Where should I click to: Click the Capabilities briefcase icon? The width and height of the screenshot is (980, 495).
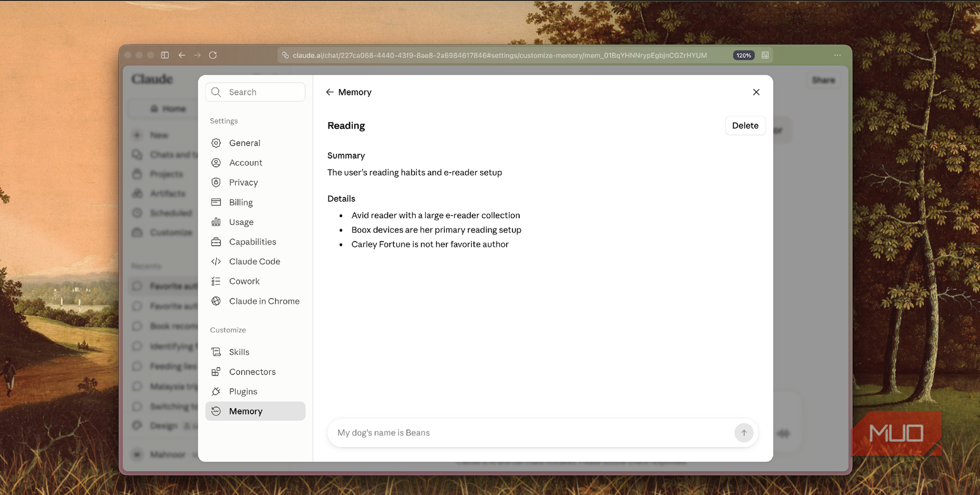(216, 242)
